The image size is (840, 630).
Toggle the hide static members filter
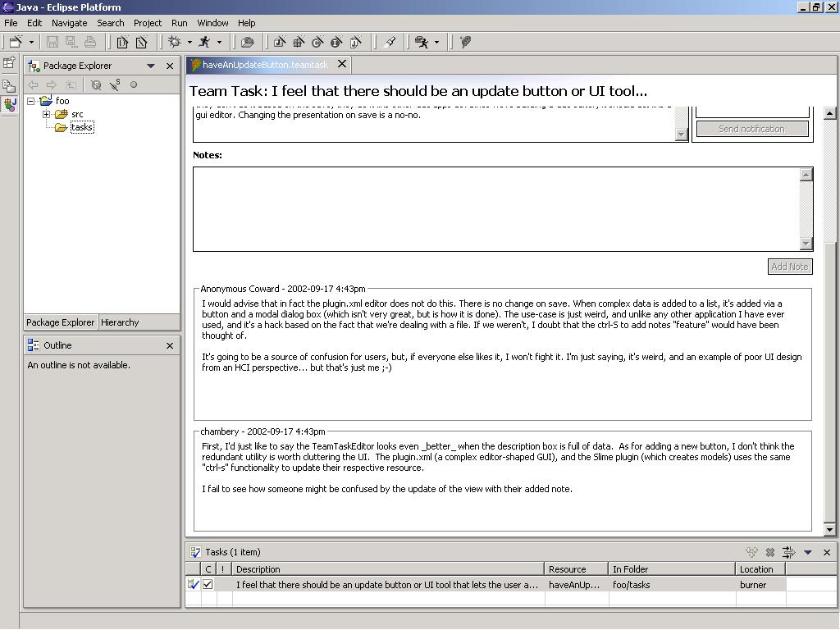pyautogui.click(x=115, y=84)
